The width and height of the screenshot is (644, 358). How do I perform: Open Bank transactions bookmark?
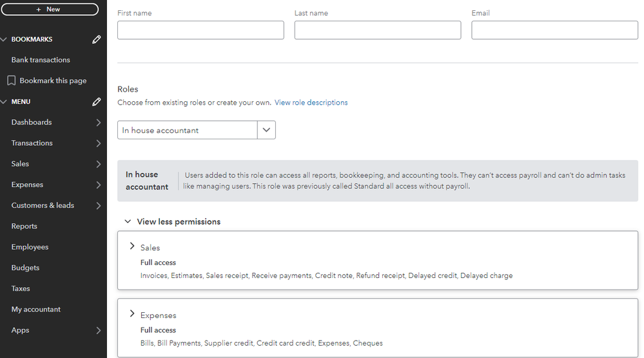point(41,60)
